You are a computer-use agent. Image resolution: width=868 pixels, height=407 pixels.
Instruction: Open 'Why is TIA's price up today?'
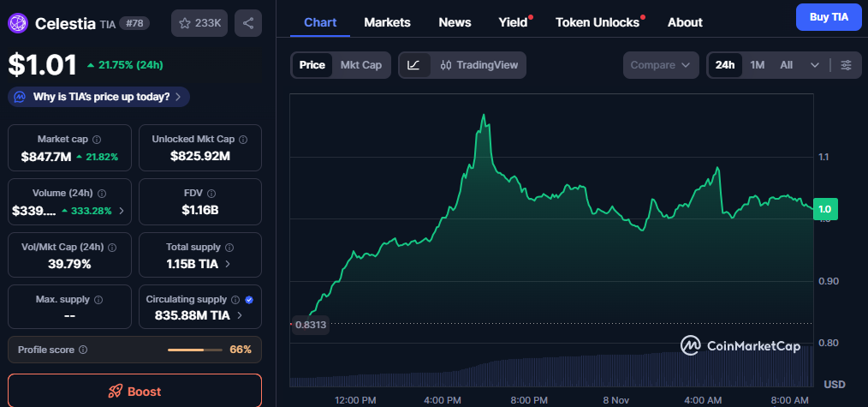98,97
